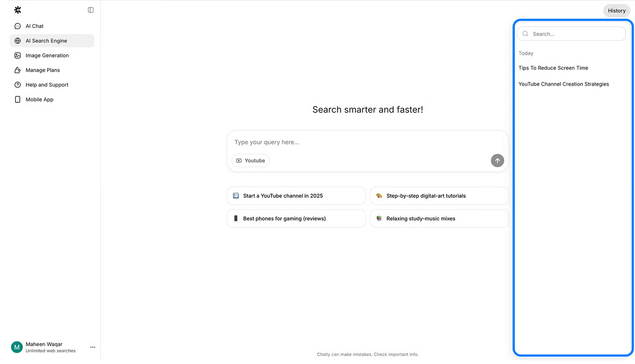Toggle the History panel button
The image size is (635, 364).
click(x=617, y=11)
